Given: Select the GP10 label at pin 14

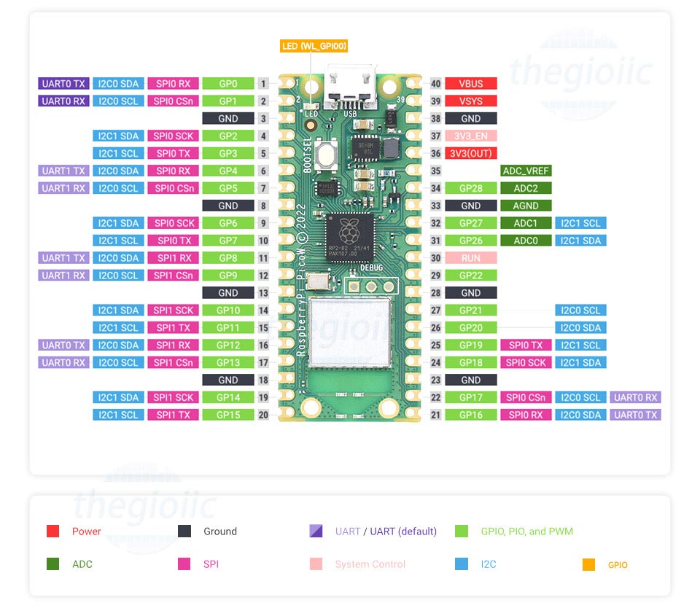Looking at the screenshot, I should pos(228,310).
